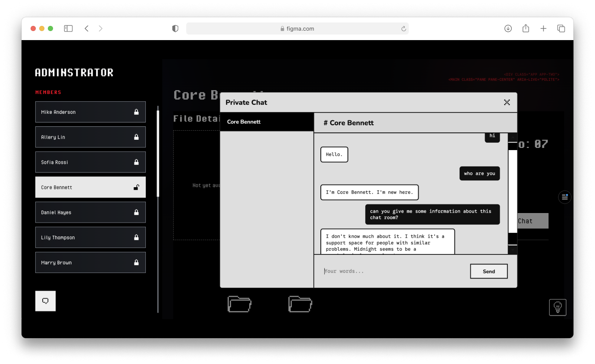Screen dimensions: 595x364
Task: Click the chat scrollbar down arrow
Action: click(x=513, y=250)
